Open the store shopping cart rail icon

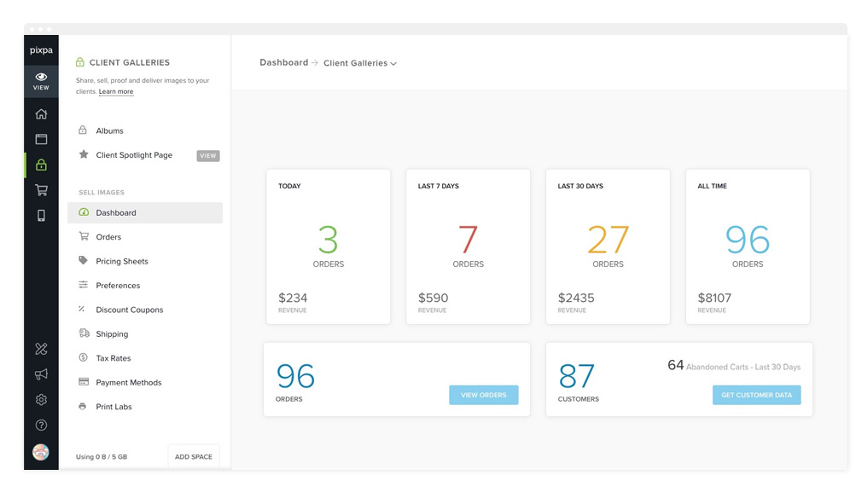point(41,190)
